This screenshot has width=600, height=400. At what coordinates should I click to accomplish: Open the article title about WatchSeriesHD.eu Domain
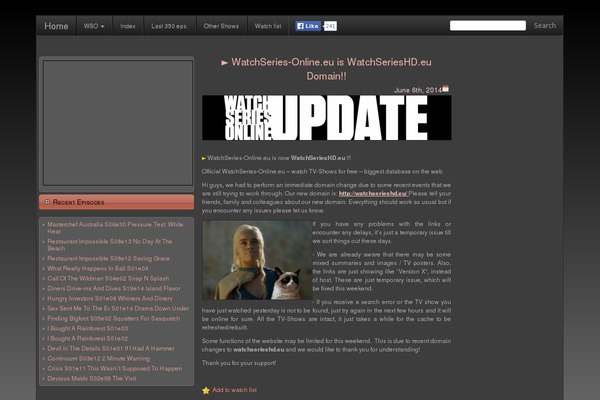[326, 69]
